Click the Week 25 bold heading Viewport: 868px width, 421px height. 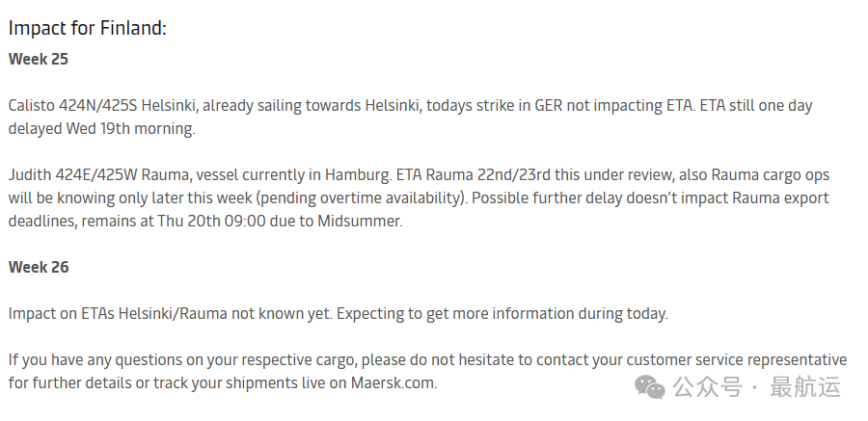[39, 59]
